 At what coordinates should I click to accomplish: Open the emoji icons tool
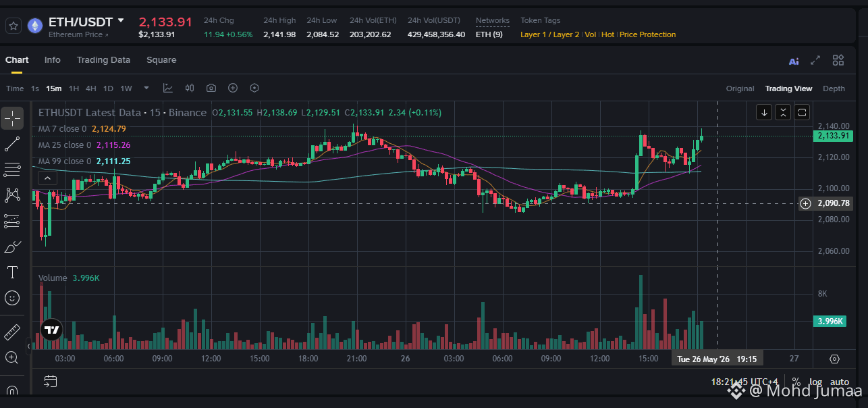(12, 297)
